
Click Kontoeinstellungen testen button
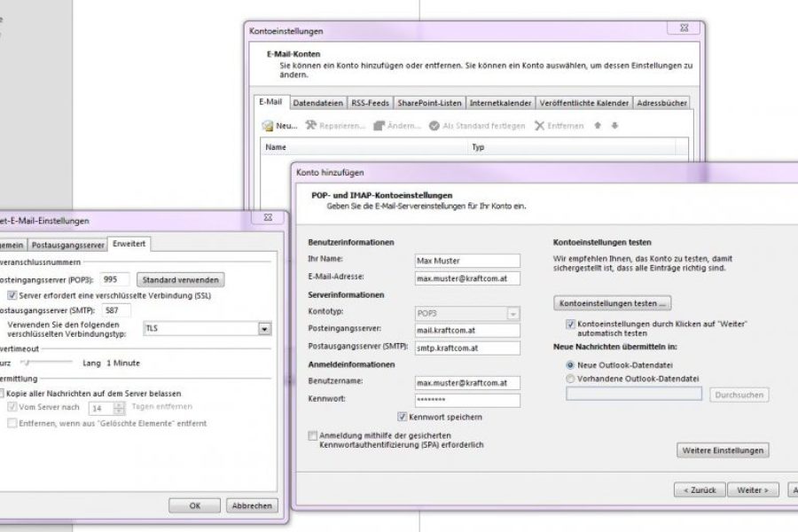coord(612,303)
